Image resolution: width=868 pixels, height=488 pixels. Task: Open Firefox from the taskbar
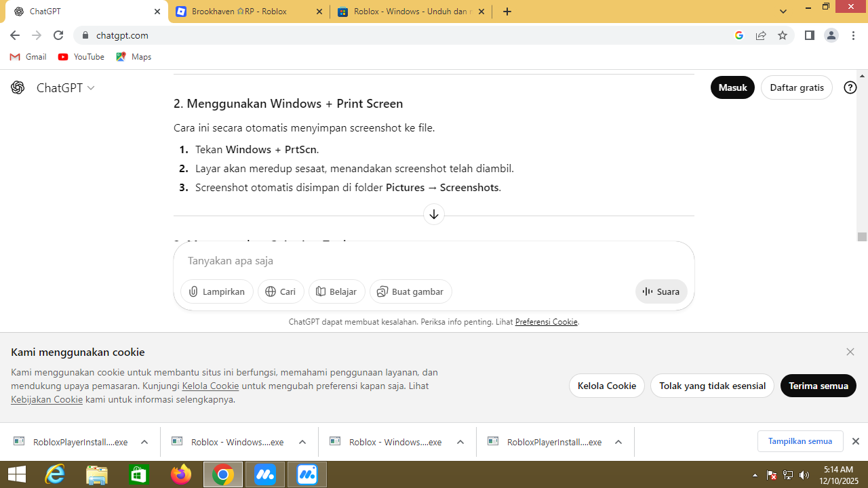pos(181,474)
